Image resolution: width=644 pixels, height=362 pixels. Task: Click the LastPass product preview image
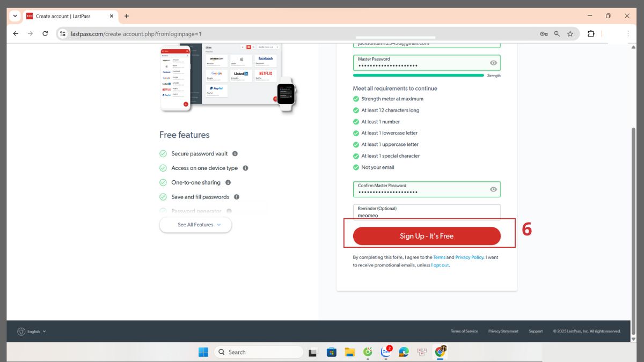228,78
